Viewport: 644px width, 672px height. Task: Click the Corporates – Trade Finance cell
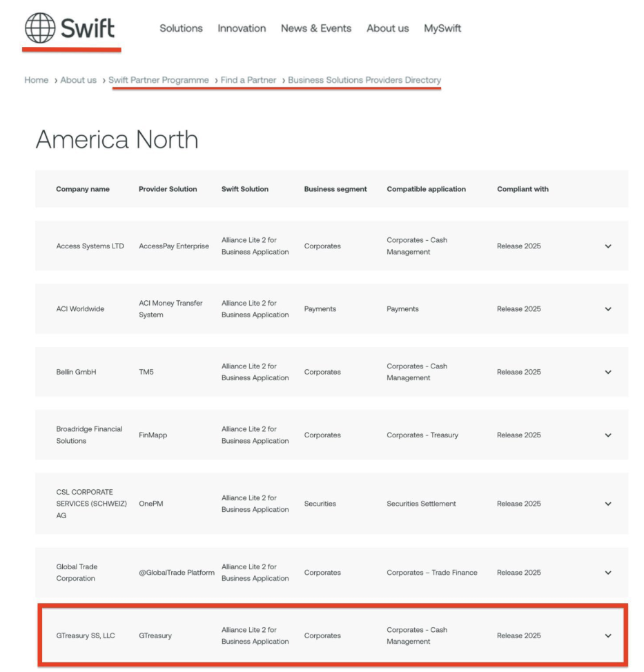point(432,573)
